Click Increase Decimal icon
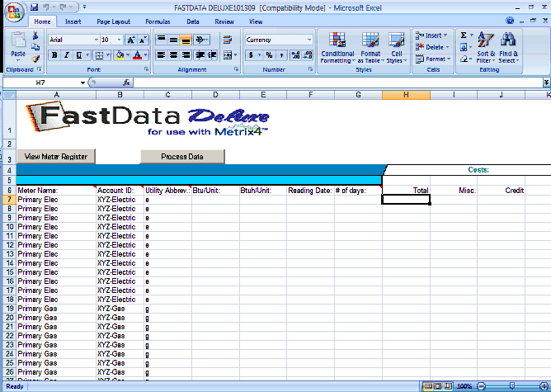 [x=296, y=55]
